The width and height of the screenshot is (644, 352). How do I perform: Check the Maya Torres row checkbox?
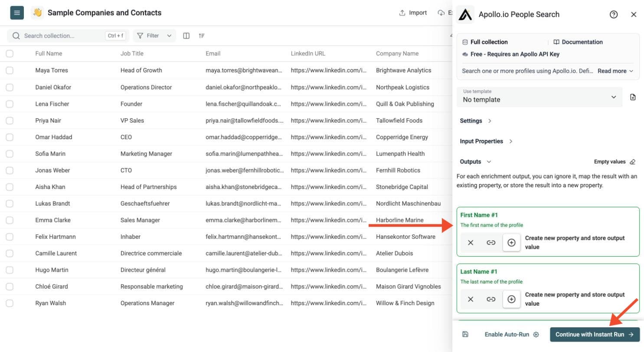(x=10, y=70)
